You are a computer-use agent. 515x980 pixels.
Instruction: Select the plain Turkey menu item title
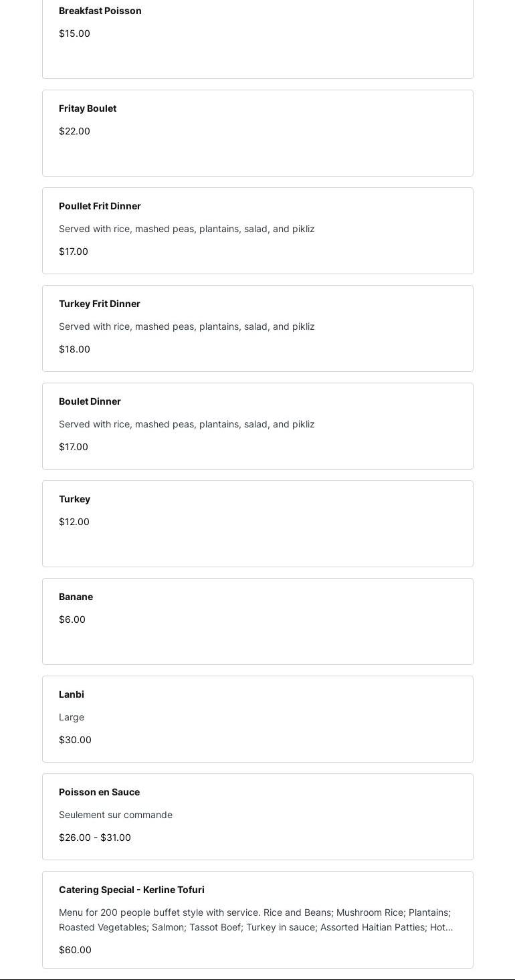tap(74, 499)
